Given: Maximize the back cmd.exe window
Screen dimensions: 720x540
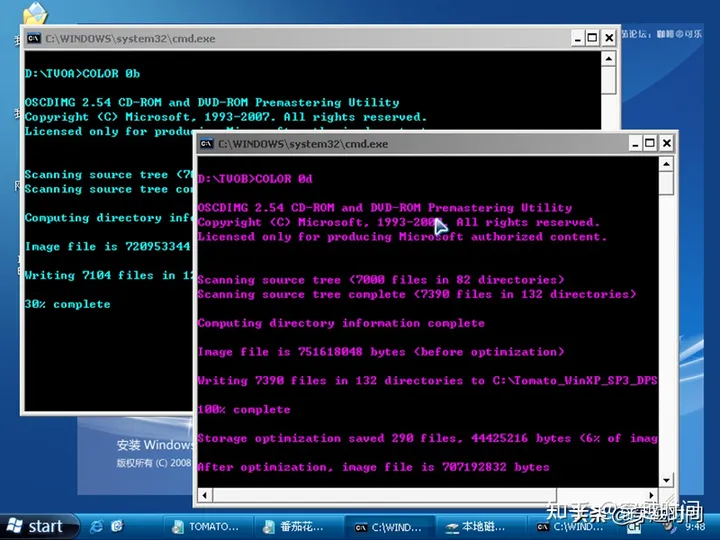Looking at the screenshot, I should point(593,38).
